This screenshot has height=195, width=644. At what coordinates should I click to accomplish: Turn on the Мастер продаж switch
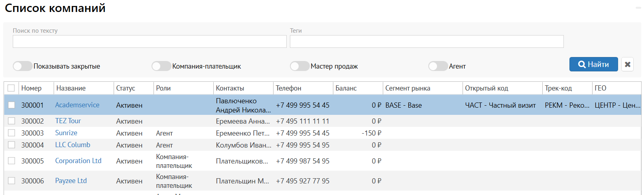(x=299, y=66)
